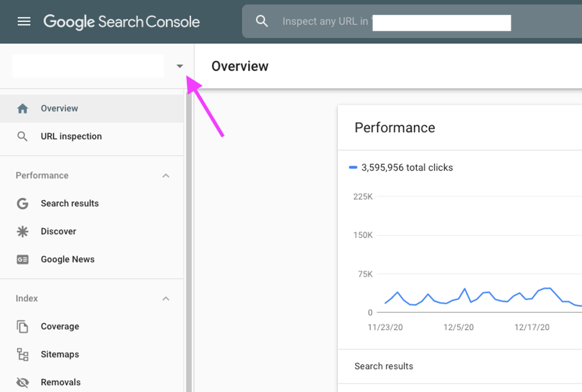
Task: Open the Search results menu item
Action: pyautogui.click(x=69, y=204)
